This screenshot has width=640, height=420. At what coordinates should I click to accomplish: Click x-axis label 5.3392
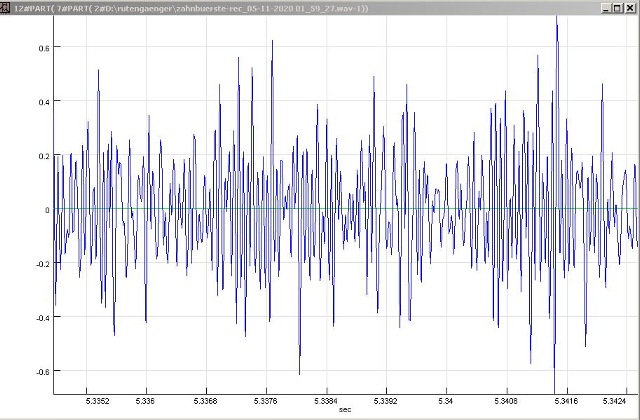coord(386,401)
